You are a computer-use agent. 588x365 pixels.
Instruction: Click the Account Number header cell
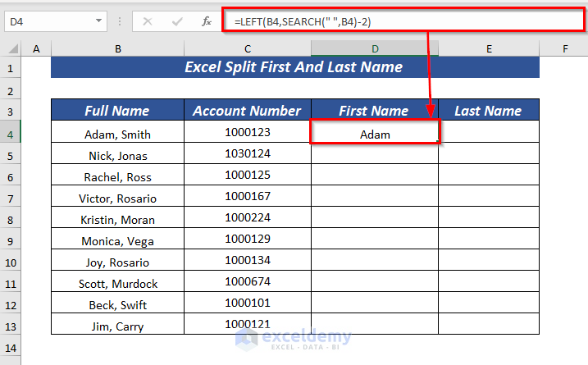tap(248, 111)
